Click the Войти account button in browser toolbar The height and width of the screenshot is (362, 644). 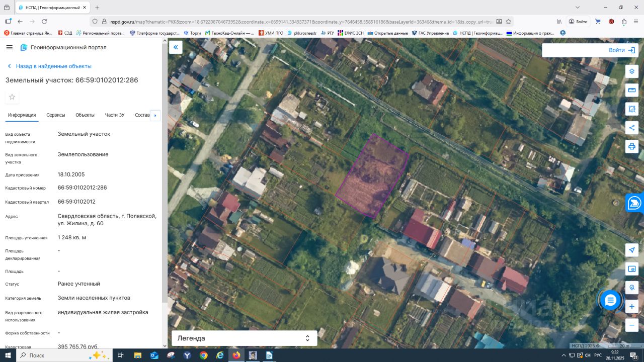click(578, 22)
